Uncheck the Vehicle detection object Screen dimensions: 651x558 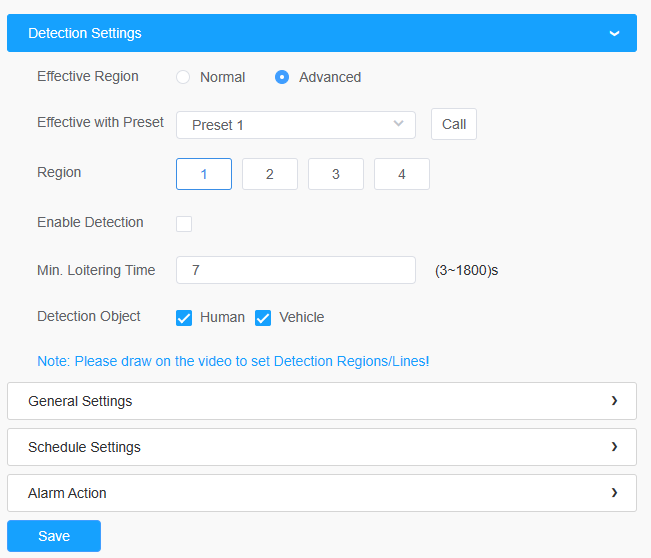pyautogui.click(x=263, y=318)
